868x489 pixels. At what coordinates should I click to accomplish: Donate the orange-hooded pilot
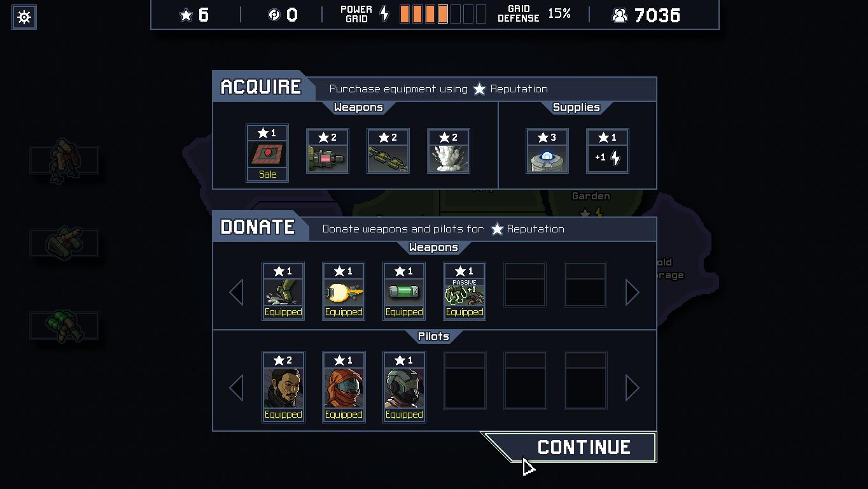(x=344, y=386)
